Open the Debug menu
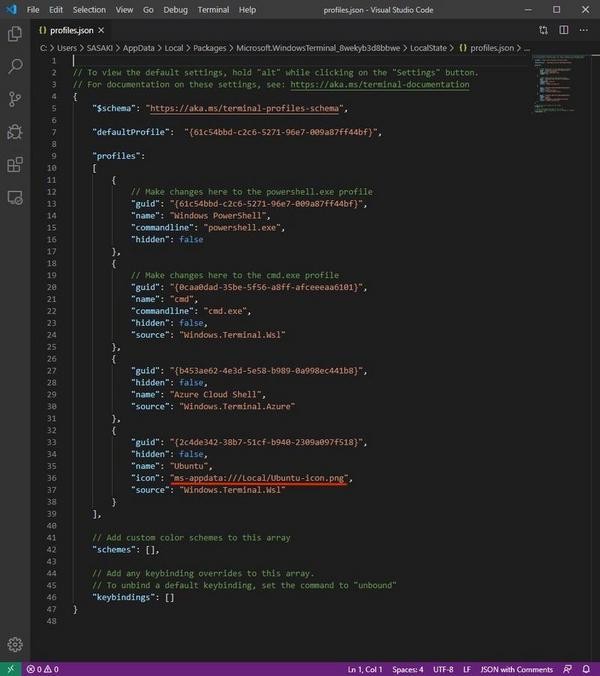This screenshot has width=600, height=676. click(175, 9)
